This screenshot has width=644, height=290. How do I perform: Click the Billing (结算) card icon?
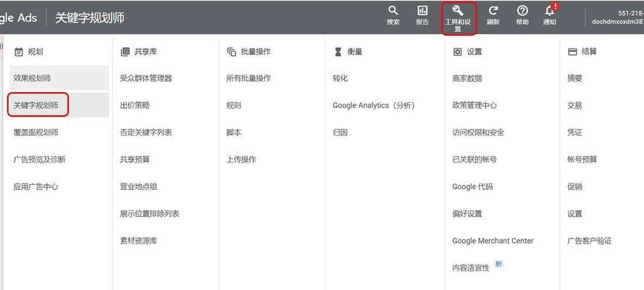[x=572, y=51]
